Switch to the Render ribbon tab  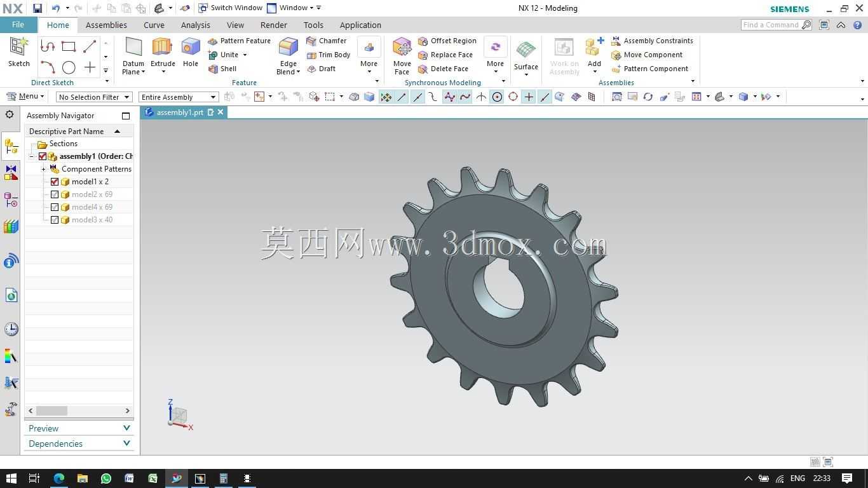click(274, 25)
